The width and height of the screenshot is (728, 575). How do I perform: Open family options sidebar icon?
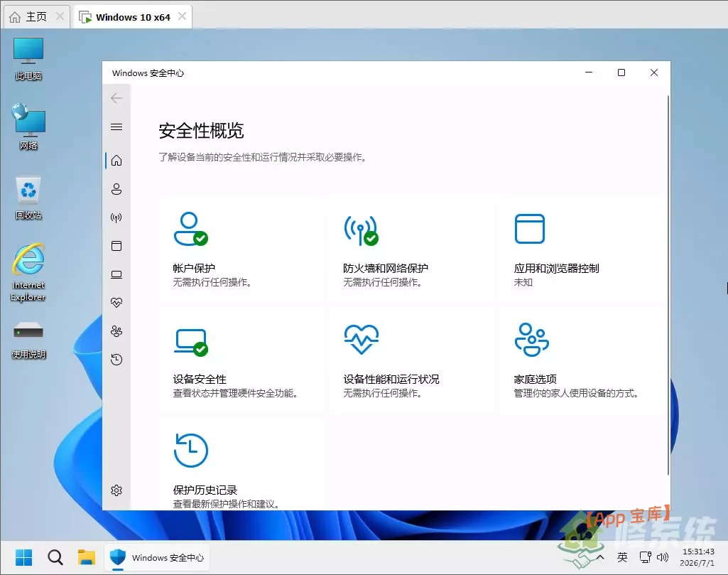coord(116,331)
